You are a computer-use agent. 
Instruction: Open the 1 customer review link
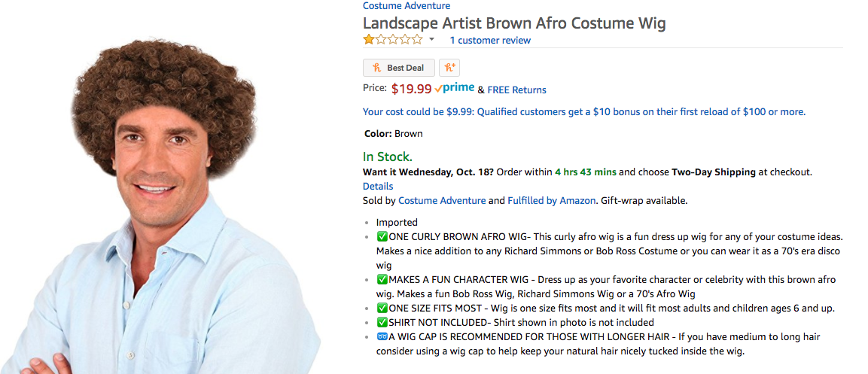[x=490, y=41]
